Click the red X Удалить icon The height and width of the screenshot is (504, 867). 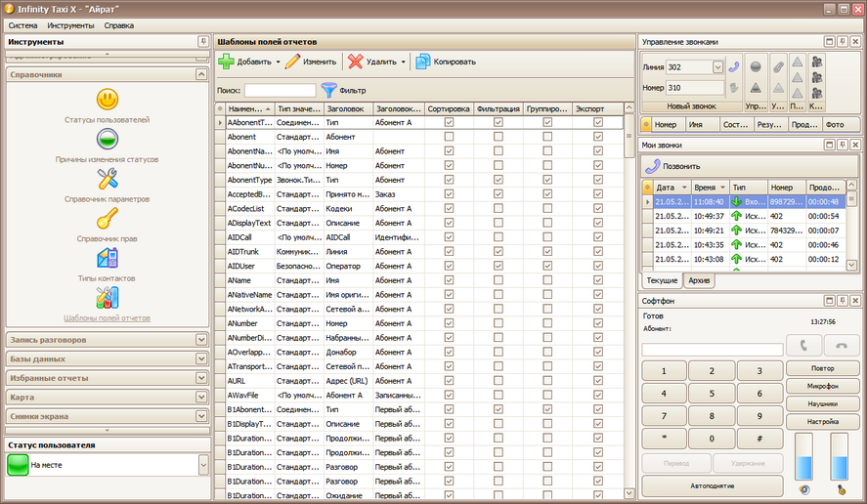356,62
